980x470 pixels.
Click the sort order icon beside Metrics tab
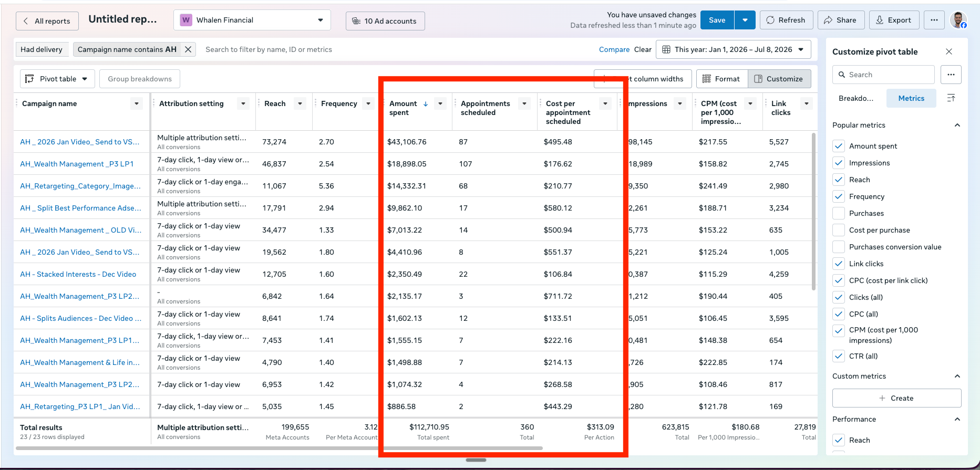tap(951, 98)
